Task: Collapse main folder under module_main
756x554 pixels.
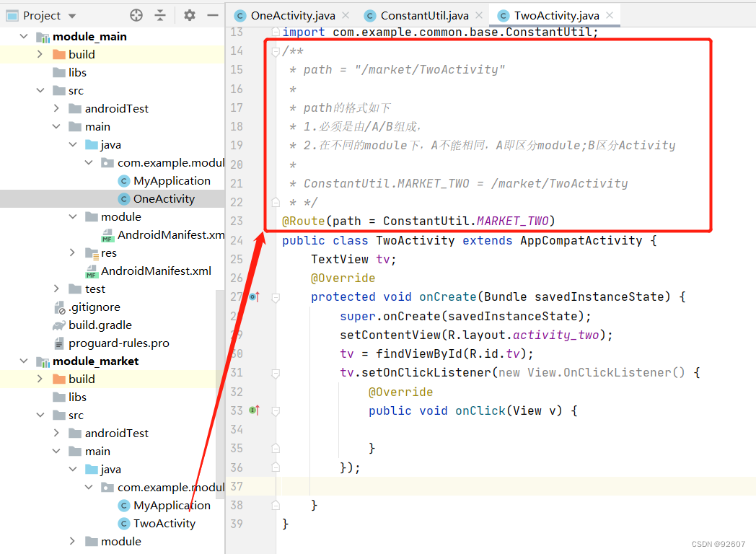Action: pyautogui.click(x=56, y=126)
